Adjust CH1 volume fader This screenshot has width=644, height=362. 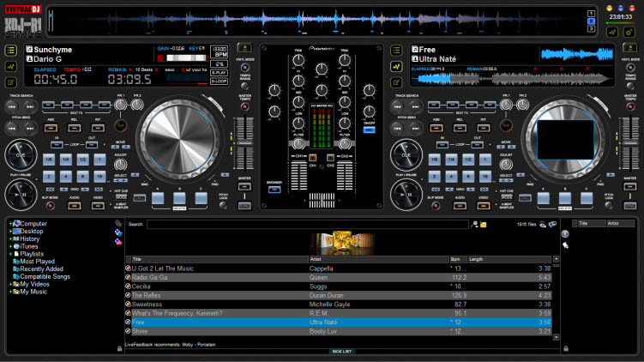(x=299, y=176)
